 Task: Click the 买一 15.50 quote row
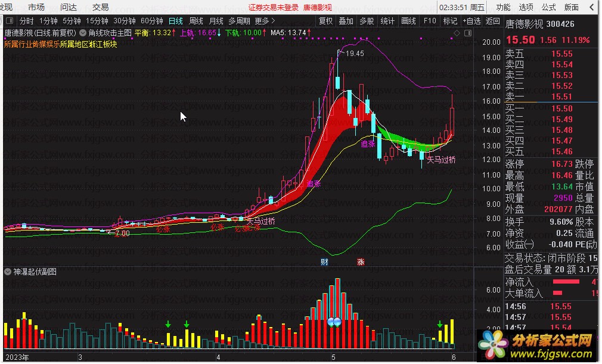[539, 108]
